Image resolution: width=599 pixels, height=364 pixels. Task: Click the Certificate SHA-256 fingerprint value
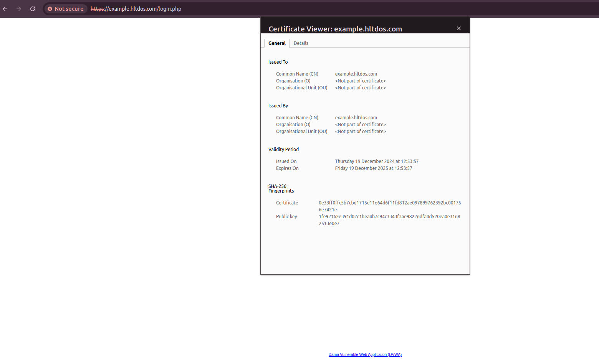[x=390, y=206]
